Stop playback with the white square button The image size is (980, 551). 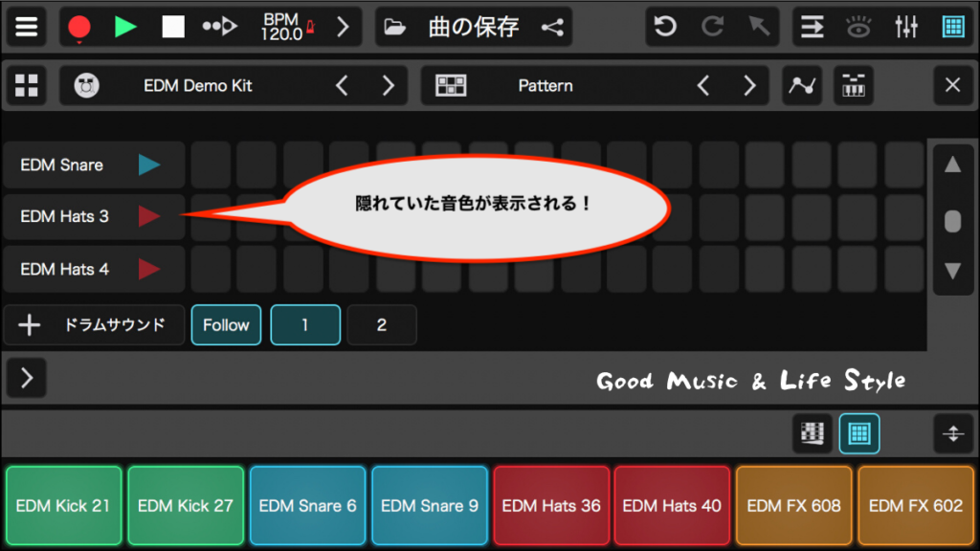[173, 27]
